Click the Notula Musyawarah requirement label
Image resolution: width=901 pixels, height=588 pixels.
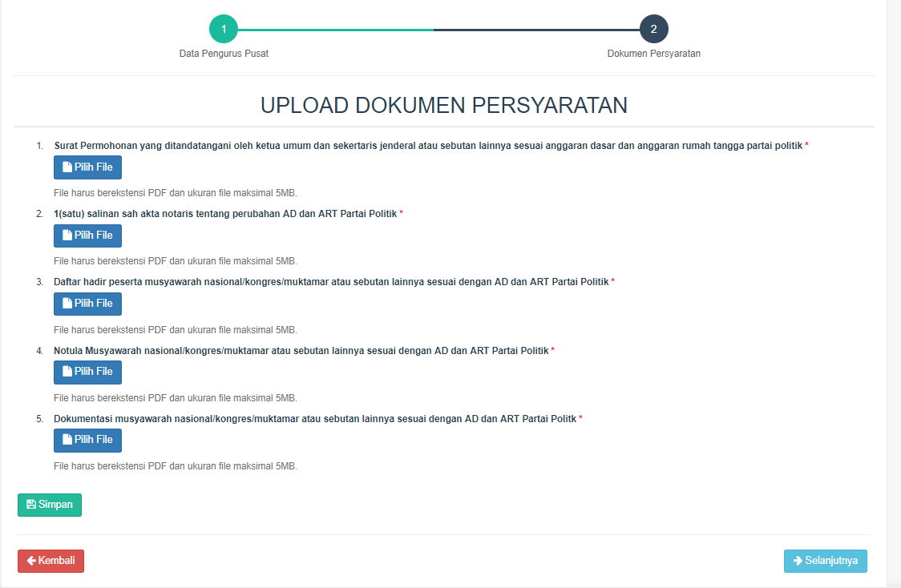(301, 351)
